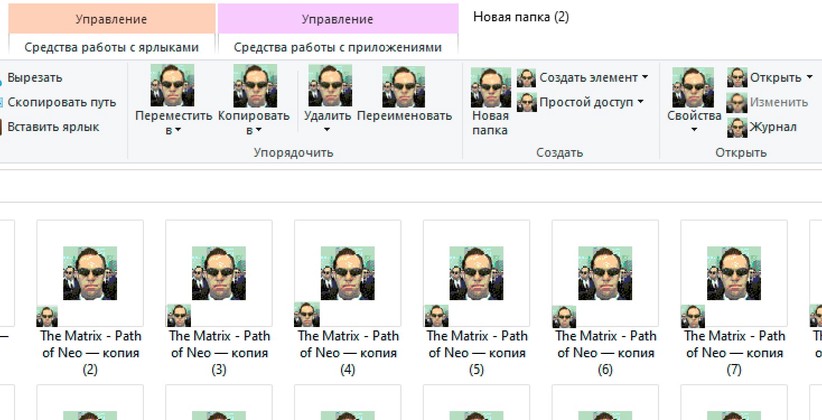Screen dimensions: 822x420
Task: Click the Новая папка (2) window title
Action: coord(521,17)
